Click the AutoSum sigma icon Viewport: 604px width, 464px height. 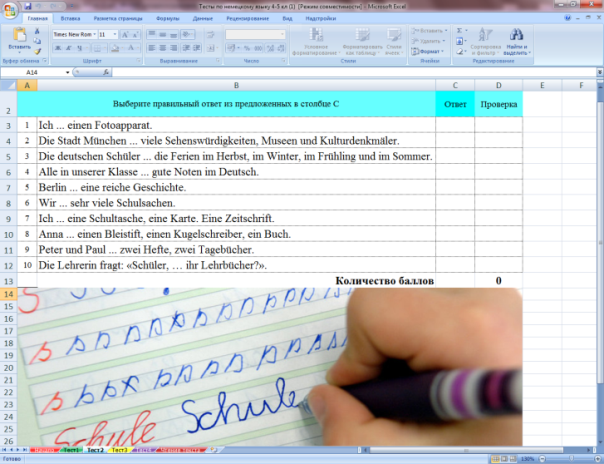tap(460, 30)
